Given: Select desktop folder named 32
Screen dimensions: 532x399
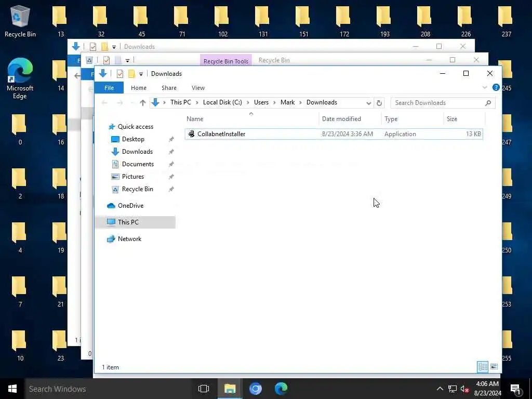Looking at the screenshot, I should coord(101,21).
